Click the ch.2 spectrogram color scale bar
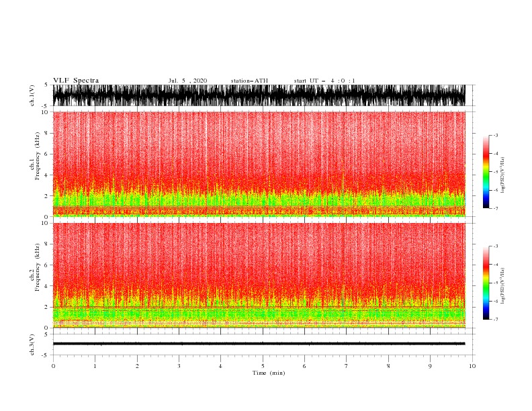Screen dimensions: 532x411 point(486,283)
